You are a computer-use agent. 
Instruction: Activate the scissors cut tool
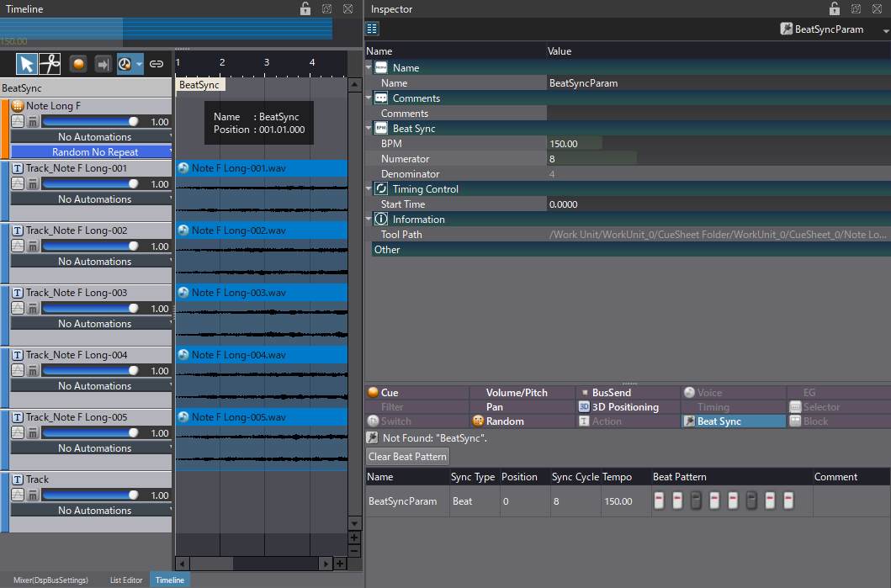click(x=50, y=64)
